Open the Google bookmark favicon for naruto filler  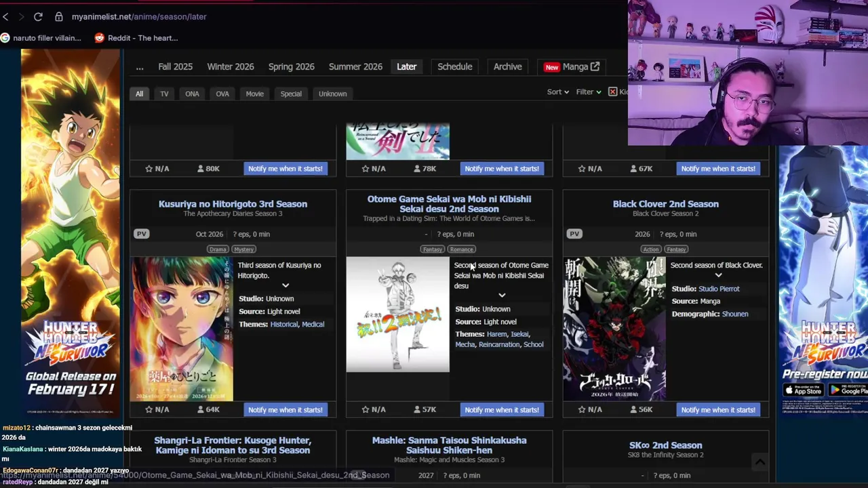tap(5, 38)
